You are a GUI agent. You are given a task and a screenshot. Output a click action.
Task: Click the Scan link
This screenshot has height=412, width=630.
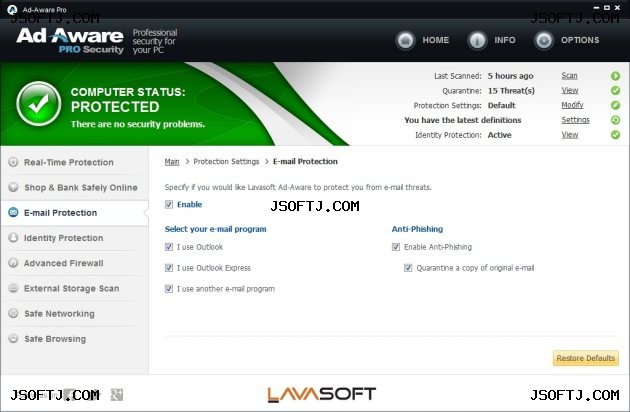pyautogui.click(x=569, y=76)
